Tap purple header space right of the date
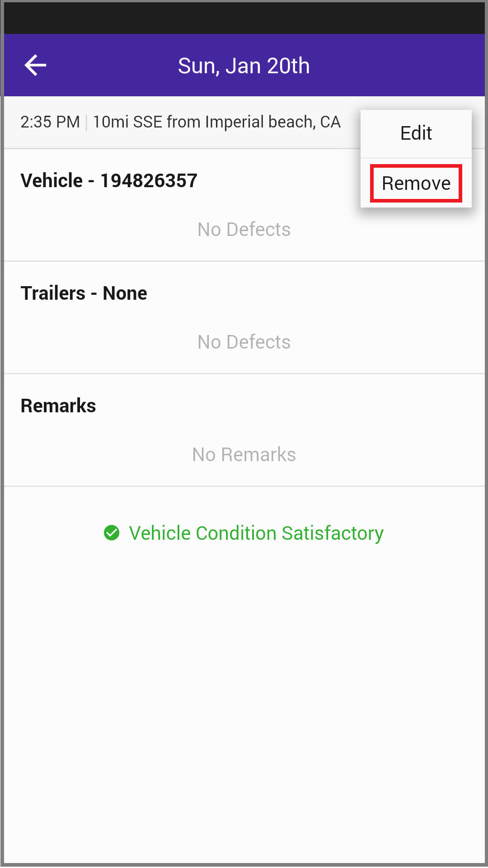Image resolution: width=488 pixels, height=868 pixels. [x=398, y=66]
